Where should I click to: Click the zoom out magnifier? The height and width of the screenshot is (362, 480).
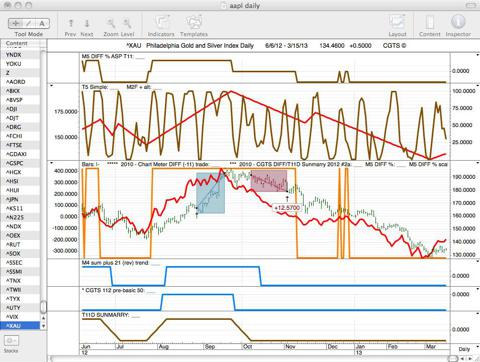click(x=111, y=23)
